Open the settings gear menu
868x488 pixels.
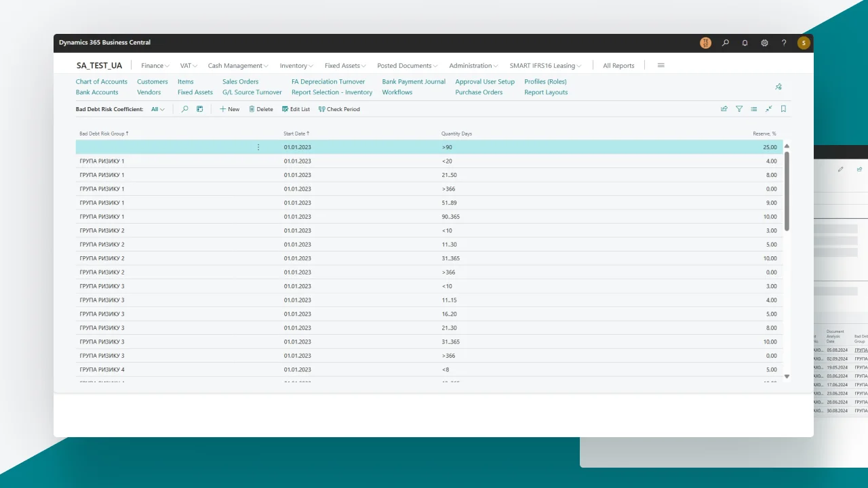coord(764,43)
